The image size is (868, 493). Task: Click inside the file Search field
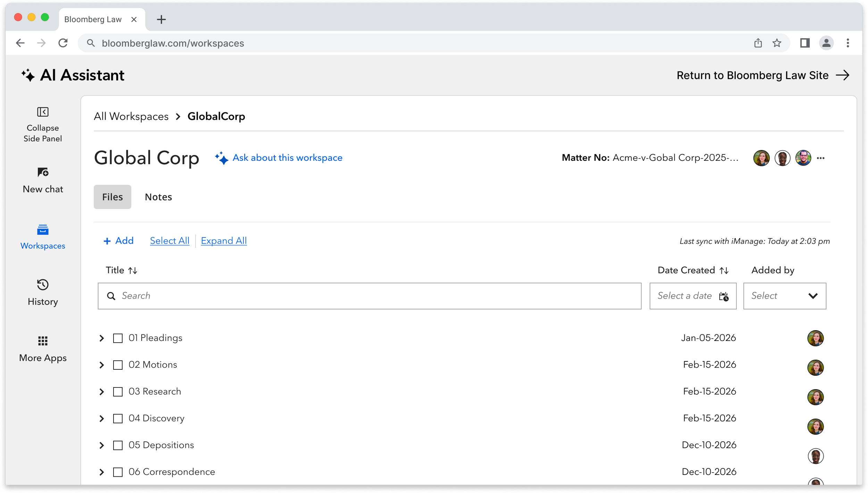pyautogui.click(x=243, y=296)
